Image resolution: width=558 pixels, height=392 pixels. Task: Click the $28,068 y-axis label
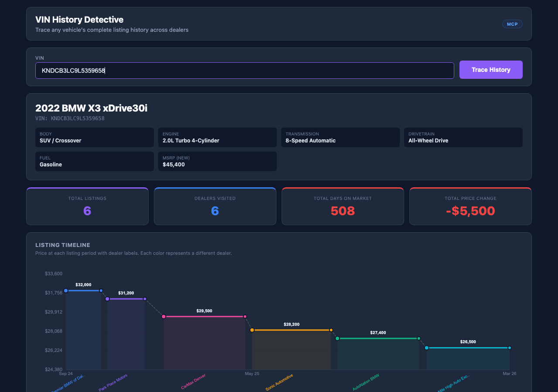(x=54, y=331)
